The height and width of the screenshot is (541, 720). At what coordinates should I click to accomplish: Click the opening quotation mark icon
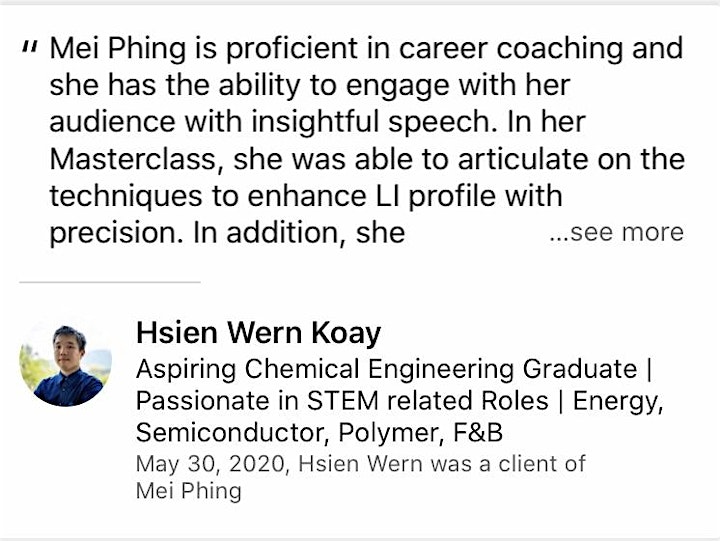29,48
